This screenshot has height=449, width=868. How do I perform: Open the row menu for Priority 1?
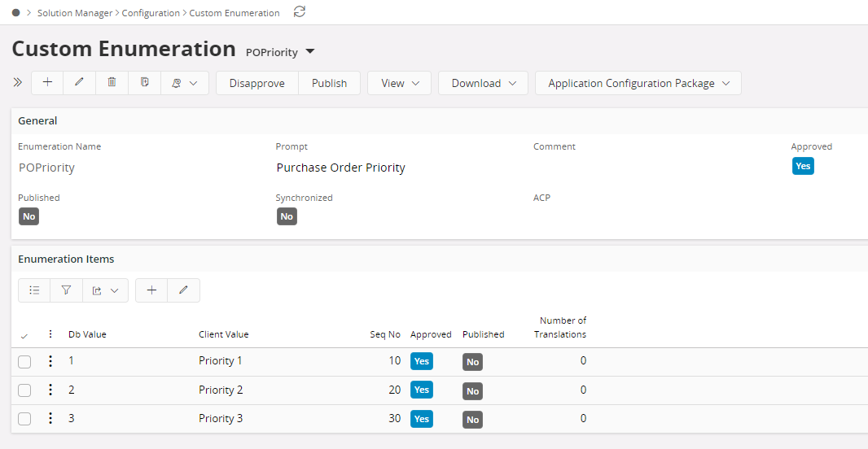coord(50,361)
